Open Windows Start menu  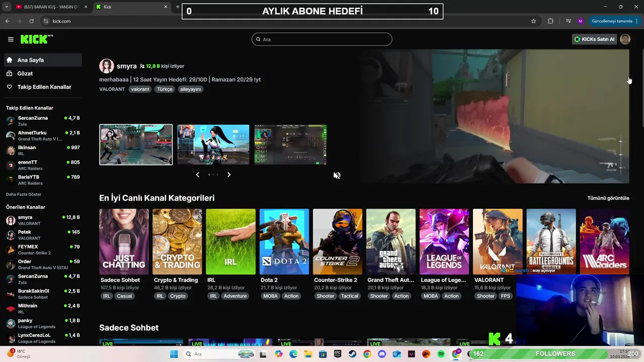click(174, 354)
